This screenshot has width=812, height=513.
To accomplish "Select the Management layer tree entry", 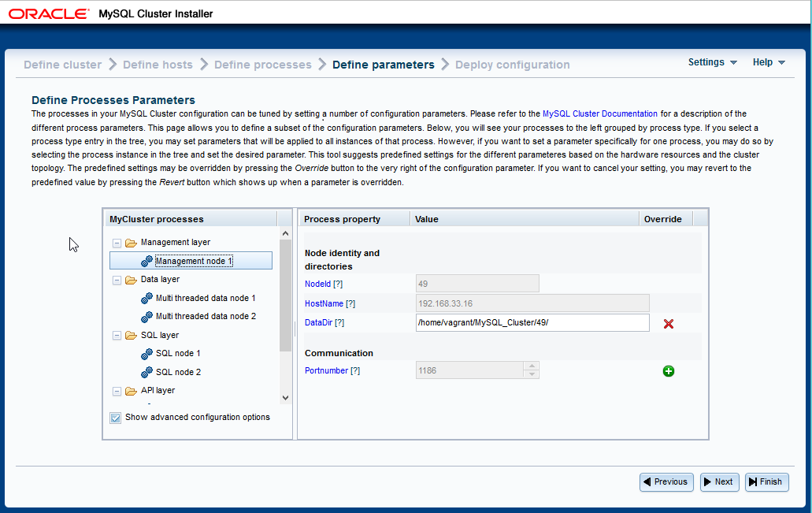I will [176, 243].
